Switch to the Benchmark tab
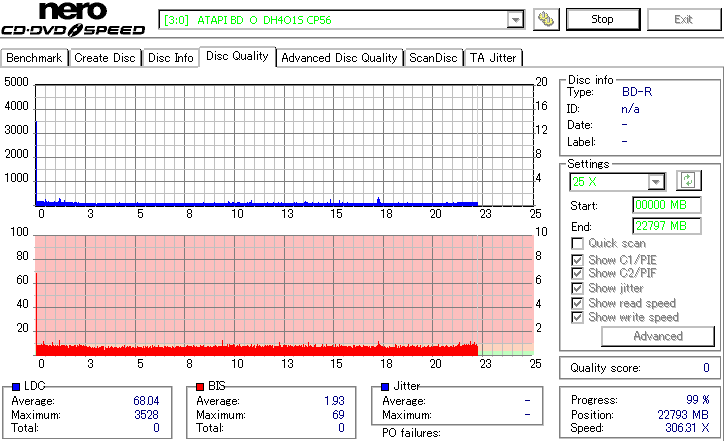Viewport: 724px width, 441px height. click(34, 58)
